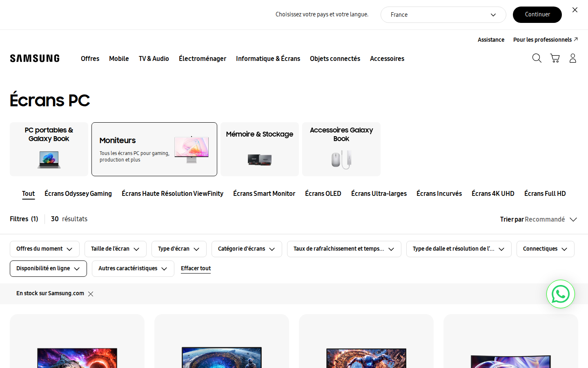Open 'Pour les professionnels' link
588x368 pixels.
[x=545, y=40]
